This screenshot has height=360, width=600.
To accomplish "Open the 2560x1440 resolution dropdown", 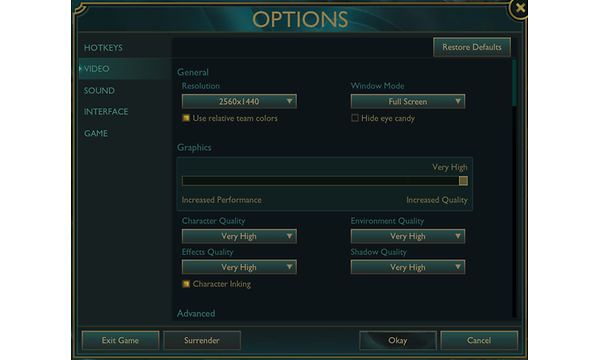I will [239, 101].
